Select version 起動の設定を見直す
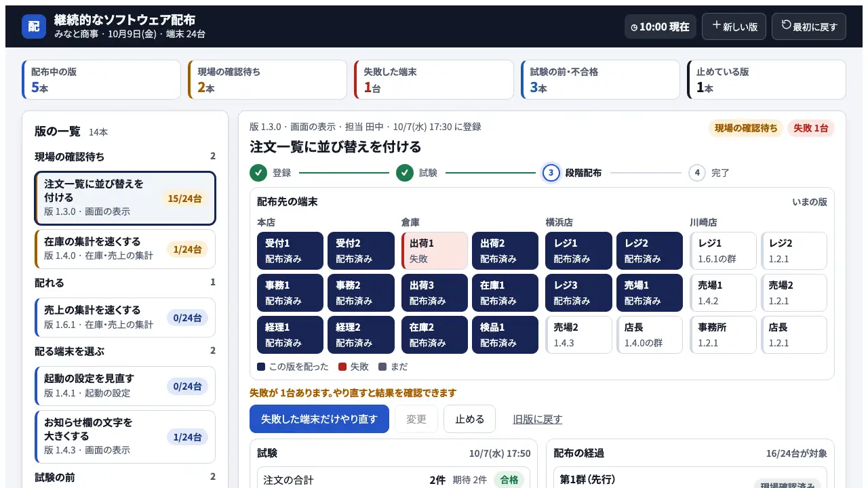Image resolution: width=868 pixels, height=488 pixels. tap(125, 386)
